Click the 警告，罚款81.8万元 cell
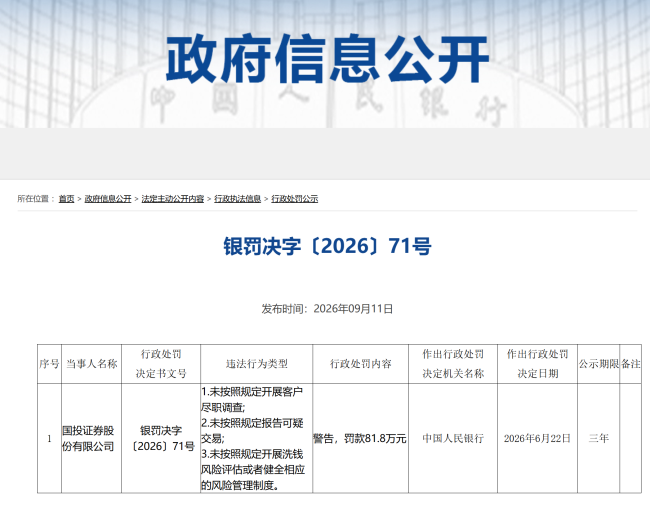 (361, 438)
